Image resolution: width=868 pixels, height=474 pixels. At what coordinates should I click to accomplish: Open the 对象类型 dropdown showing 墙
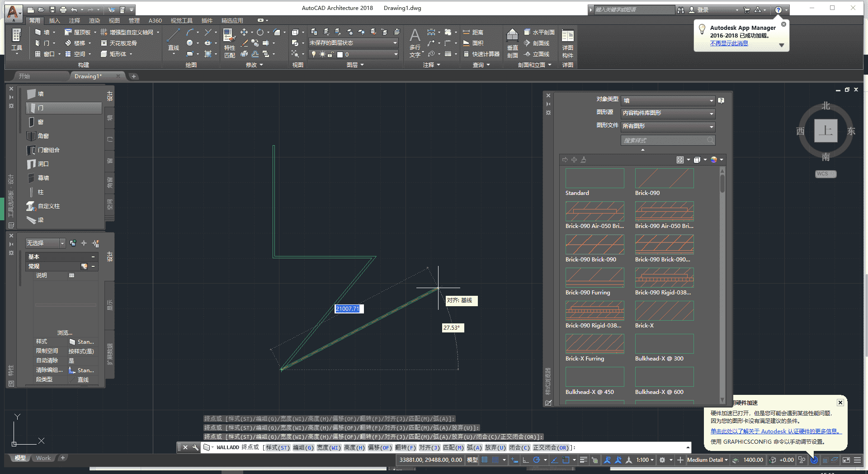tap(668, 100)
